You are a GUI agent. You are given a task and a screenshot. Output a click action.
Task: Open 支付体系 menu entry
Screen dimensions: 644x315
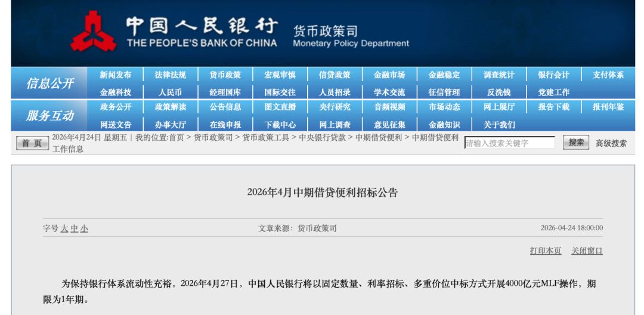(608, 75)
